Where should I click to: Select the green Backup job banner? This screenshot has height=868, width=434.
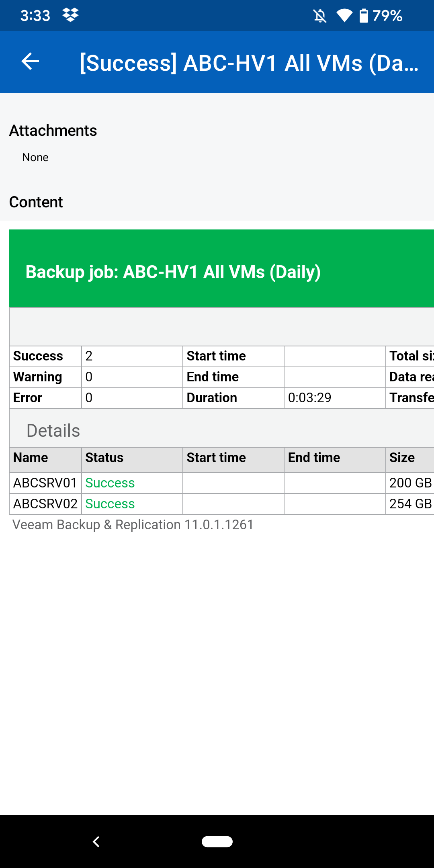[221, 269]
